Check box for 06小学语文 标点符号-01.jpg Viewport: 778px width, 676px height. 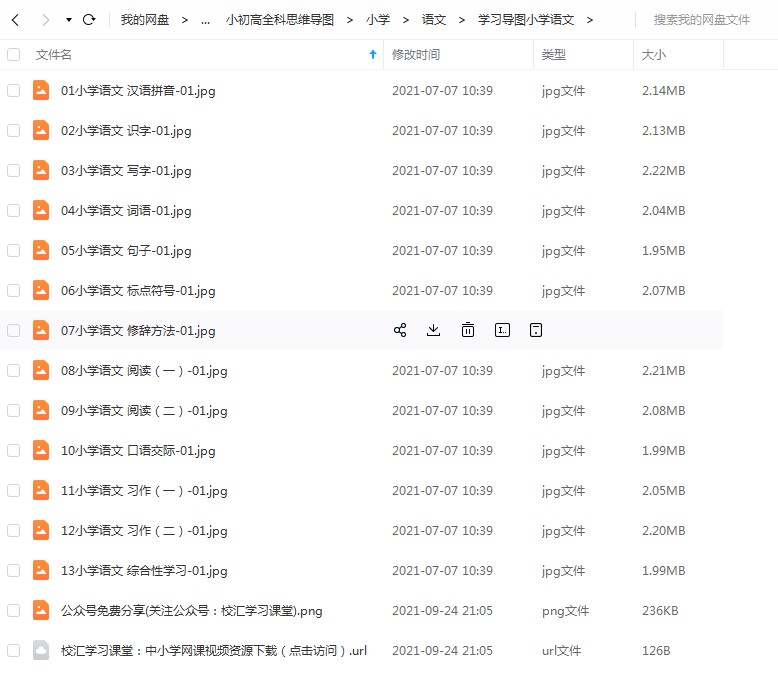point(14,290)
